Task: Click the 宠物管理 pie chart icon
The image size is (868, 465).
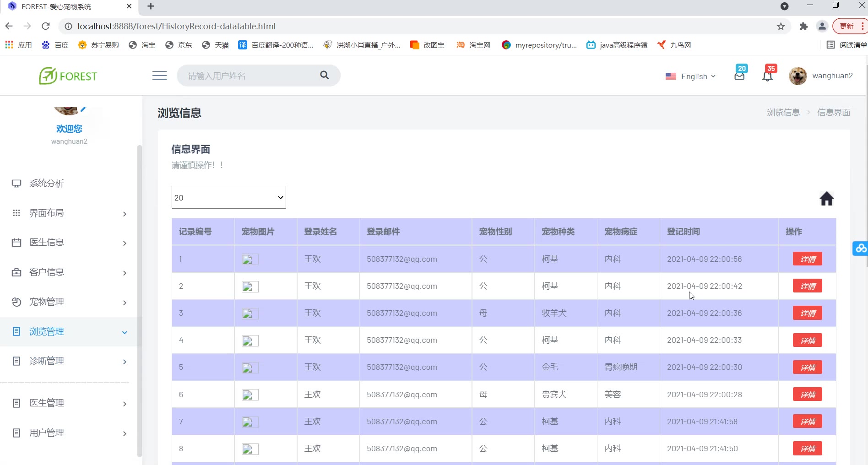Action: coord(16,302)
